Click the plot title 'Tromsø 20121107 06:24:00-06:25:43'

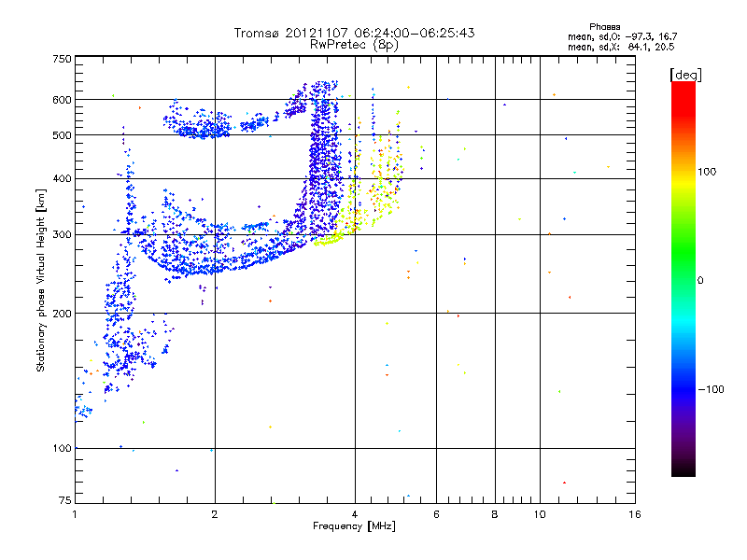click(354, 33)
